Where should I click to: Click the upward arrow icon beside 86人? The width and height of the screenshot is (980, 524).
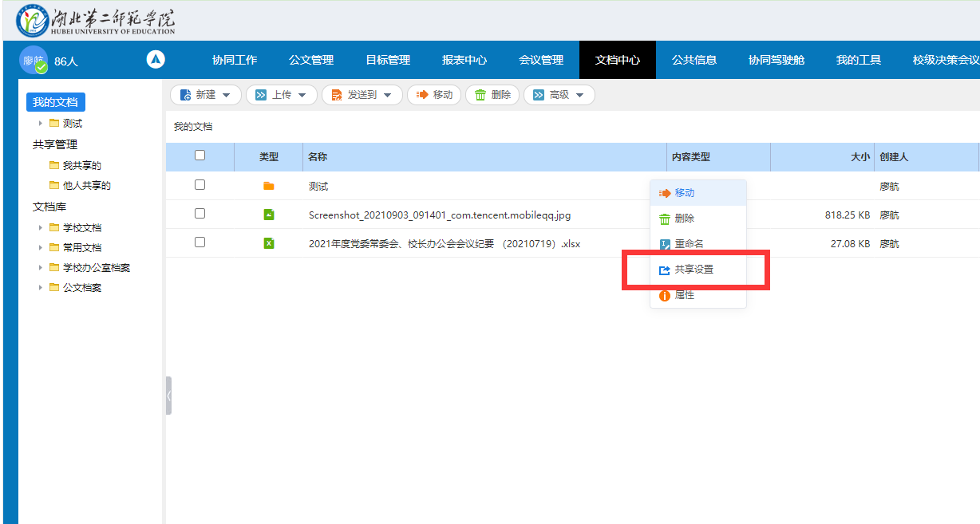click(x=156, y=60)
